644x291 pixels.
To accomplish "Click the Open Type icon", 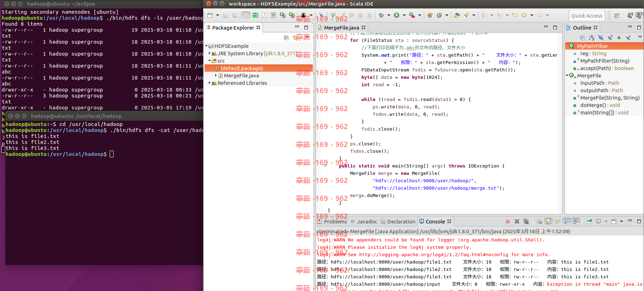I will (x=457, y=15).
